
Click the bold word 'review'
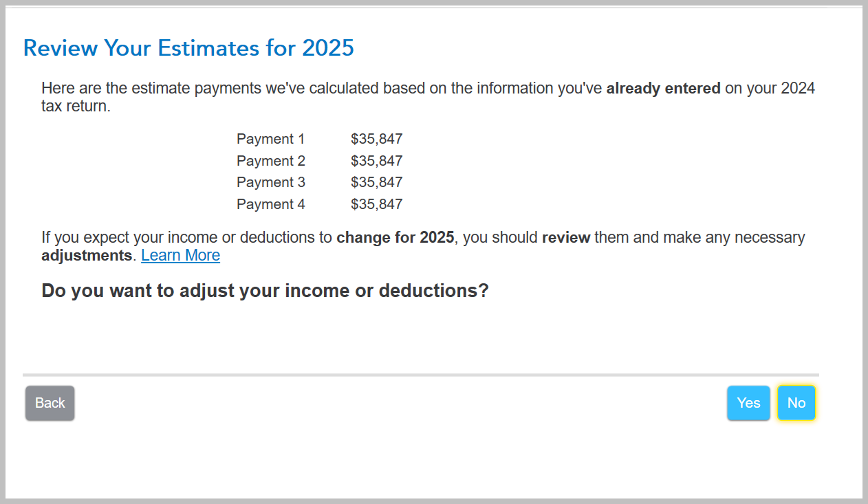point(566,238)
